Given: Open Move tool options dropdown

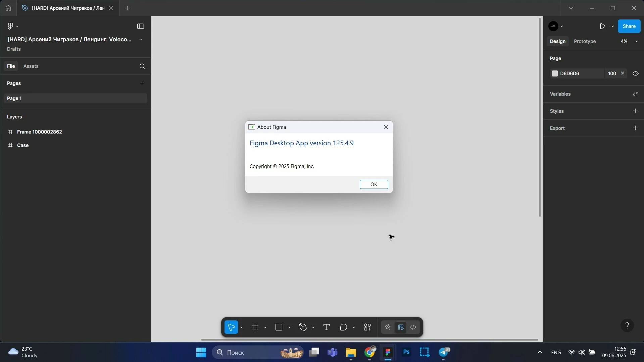Looking at the screenshot, I should point(242,327).
